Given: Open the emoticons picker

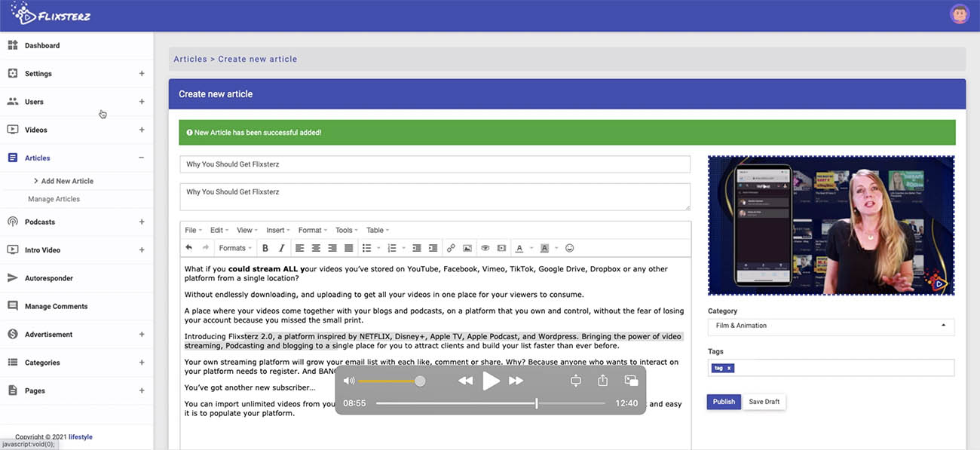Looking at the screenshot, I should tap(570, 248).
